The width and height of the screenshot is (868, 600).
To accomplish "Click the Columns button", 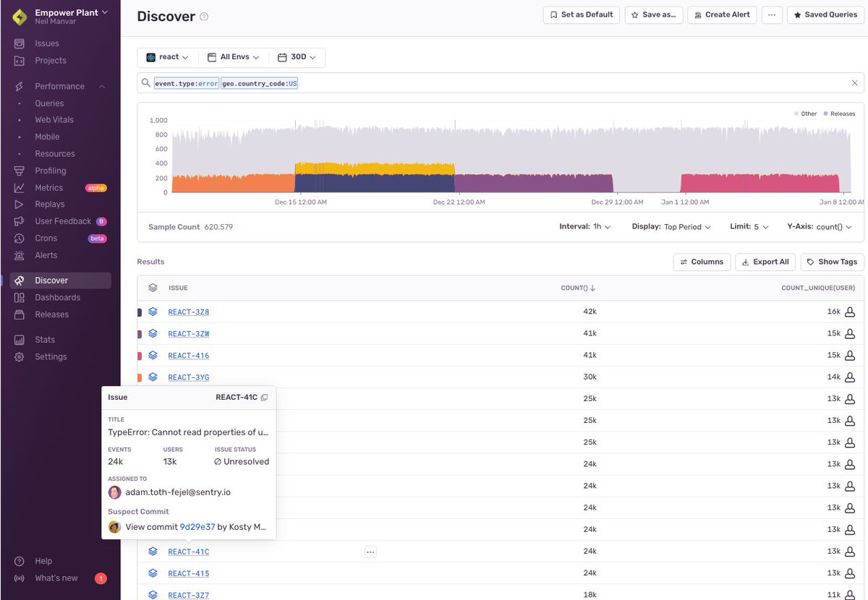I will [x=701, y=262].
